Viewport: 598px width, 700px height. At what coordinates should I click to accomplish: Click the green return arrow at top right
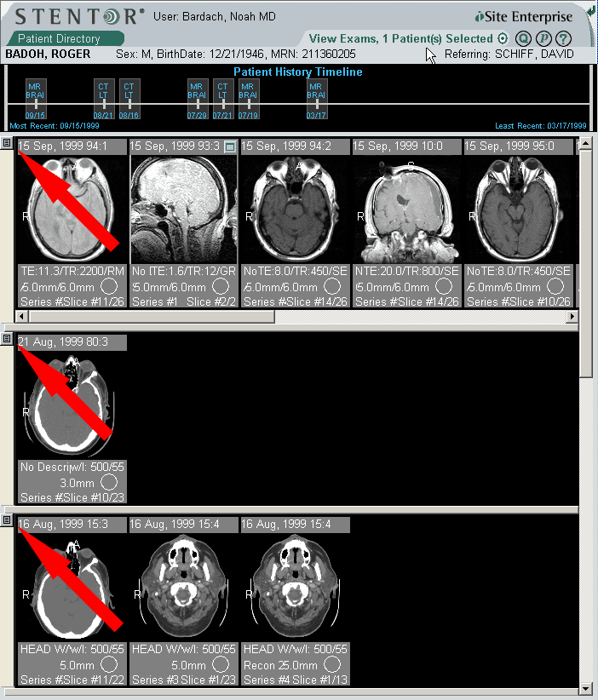[x=590, y=10]
